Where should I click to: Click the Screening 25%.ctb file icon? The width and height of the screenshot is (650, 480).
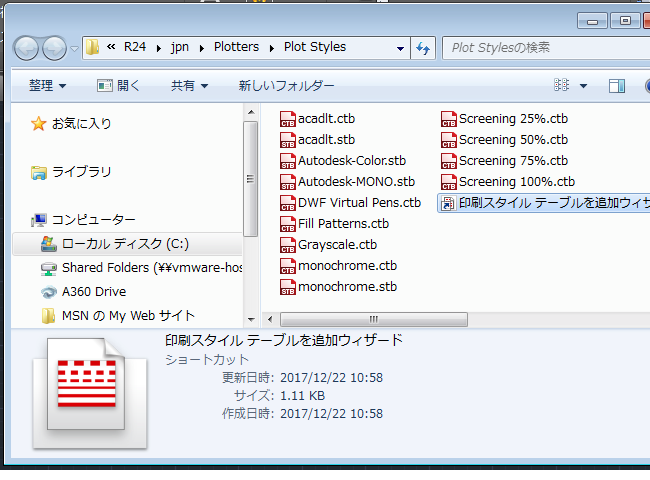[x=449, y=119]
